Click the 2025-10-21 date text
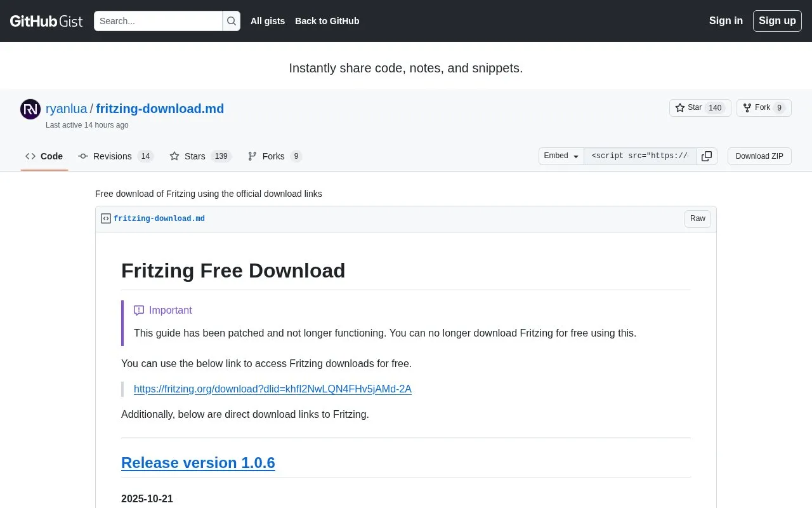812x508 pixels. point(147,498)
